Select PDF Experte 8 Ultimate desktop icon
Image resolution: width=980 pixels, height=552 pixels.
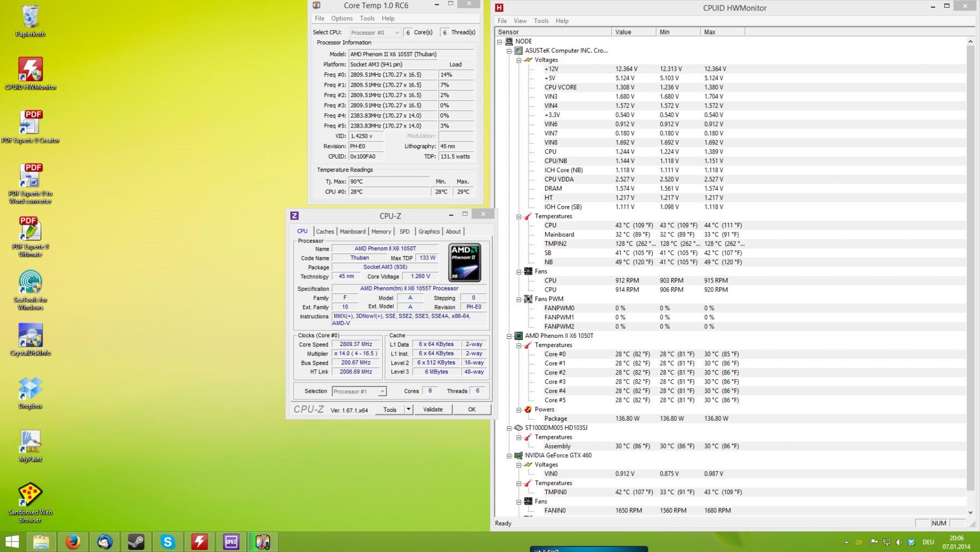click(30, 236)
